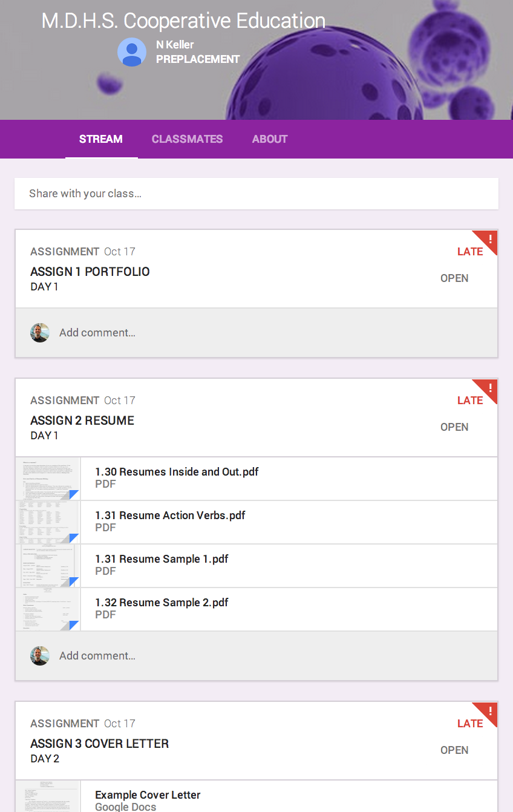Screen dimensions: 513x812
Task: Click OPEN on the Assign 2 Resume card
Action: pyautogui.click(x=454, y=427)
